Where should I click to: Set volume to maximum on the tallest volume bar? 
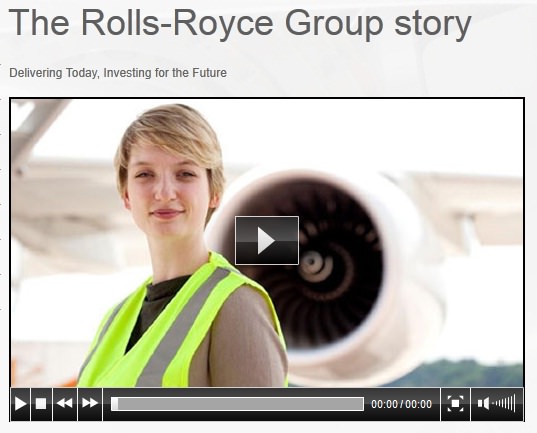click(514, 403)
